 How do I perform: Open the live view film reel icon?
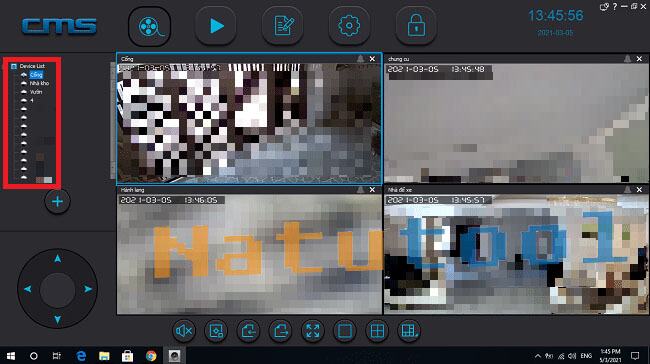click(x=150, y=27)
